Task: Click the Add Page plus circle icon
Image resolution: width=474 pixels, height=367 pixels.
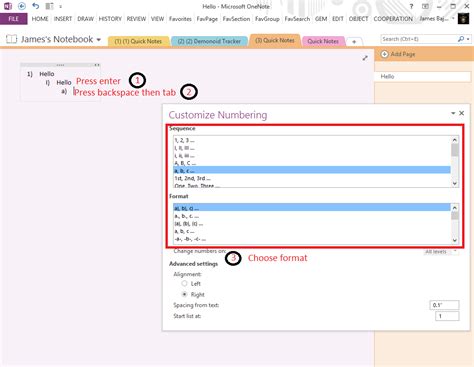Action: click(384, 54)
